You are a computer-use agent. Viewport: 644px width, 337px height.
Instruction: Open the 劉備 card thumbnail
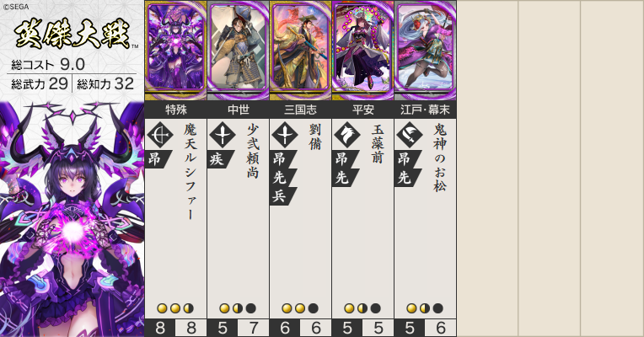(301, 51)
